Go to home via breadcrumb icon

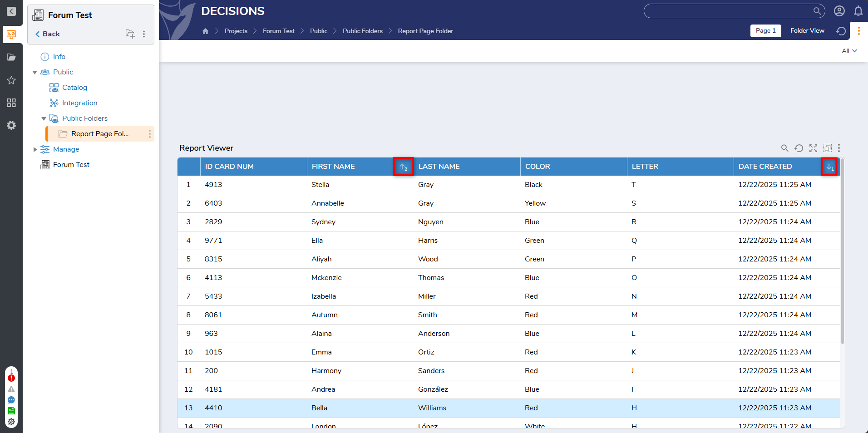coord(205,31)
